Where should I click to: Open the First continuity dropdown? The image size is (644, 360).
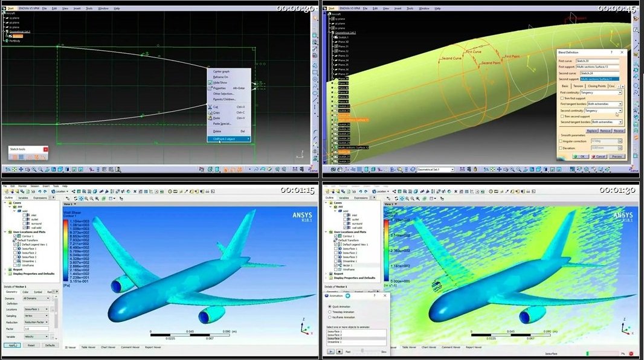(601, 93)
